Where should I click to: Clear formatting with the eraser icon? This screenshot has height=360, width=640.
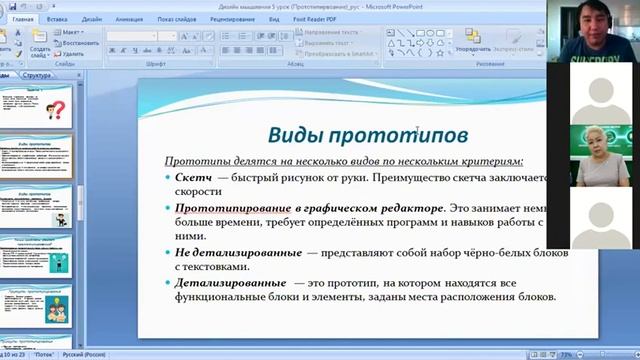click(209, 36)
